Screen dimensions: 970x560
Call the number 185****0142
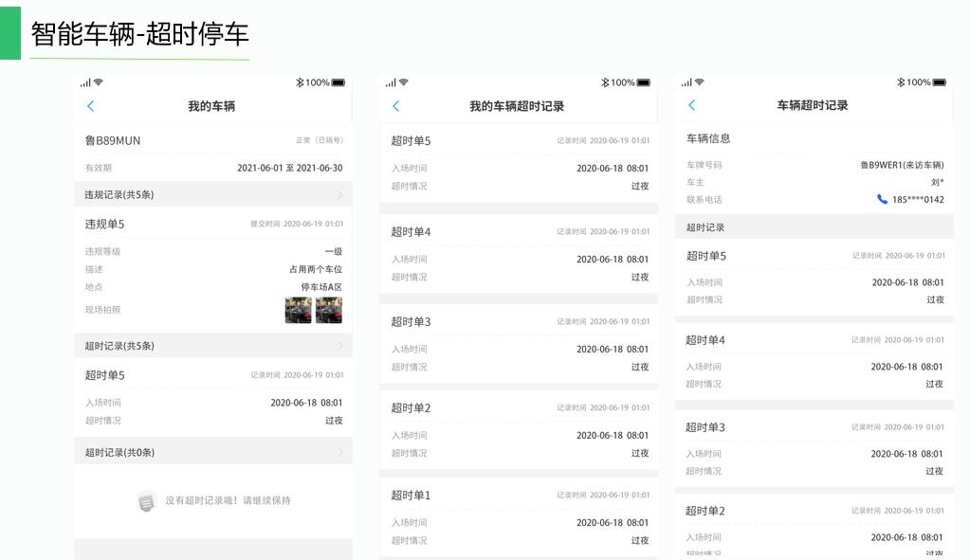tap(917, 199)
